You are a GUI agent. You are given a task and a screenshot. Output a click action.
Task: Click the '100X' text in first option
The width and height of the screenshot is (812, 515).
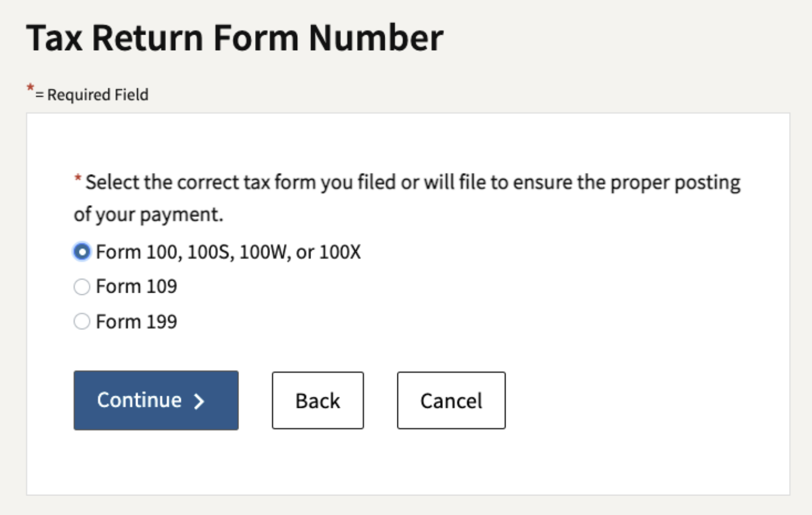click(x=340, y=252)
